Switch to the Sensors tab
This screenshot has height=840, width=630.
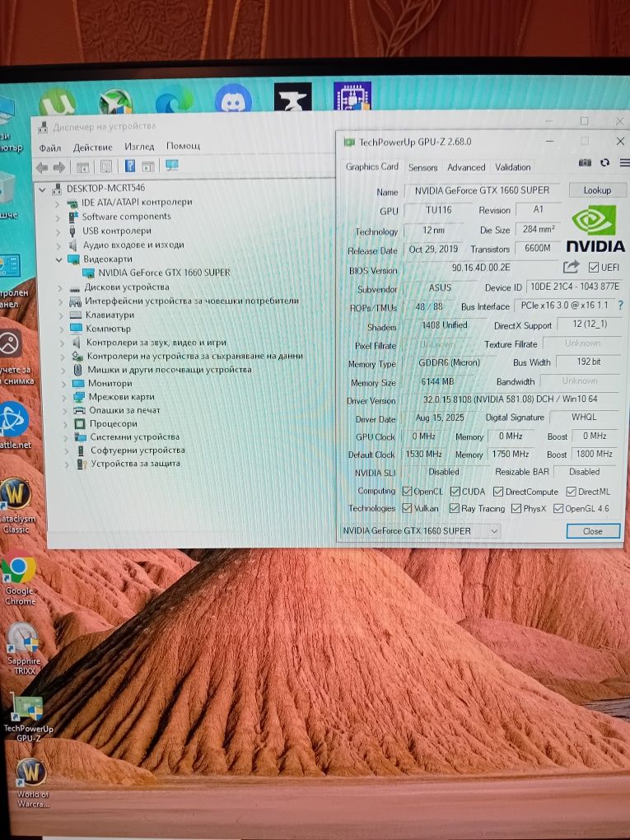coord(422,167)
